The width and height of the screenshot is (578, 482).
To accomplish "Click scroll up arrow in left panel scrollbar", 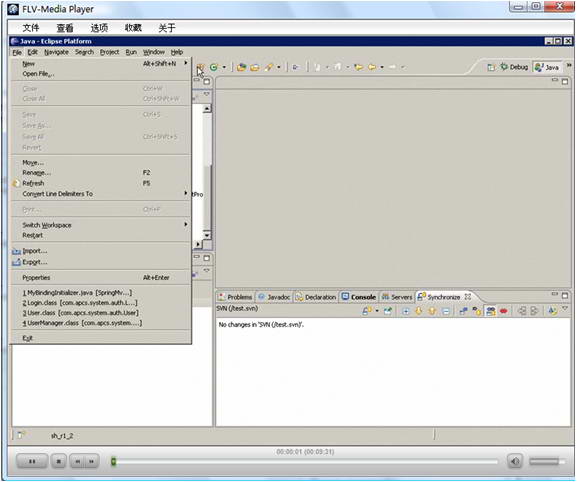I will tap(207, 108).
